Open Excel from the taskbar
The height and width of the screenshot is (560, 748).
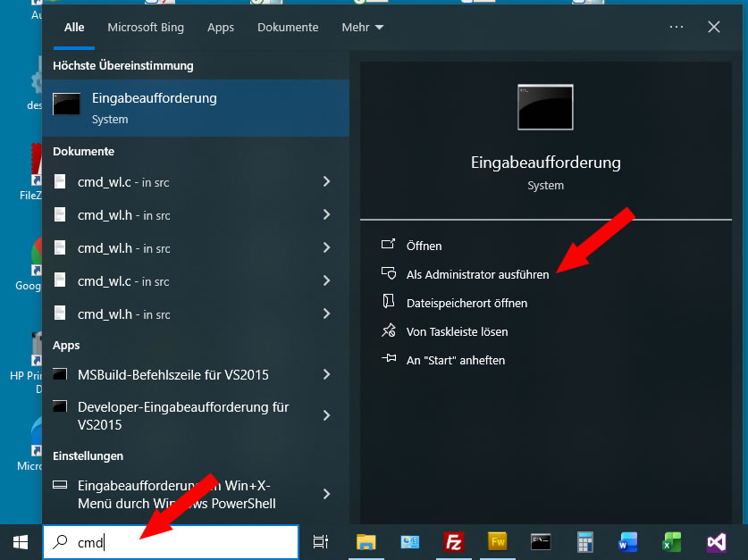[671, 541]
